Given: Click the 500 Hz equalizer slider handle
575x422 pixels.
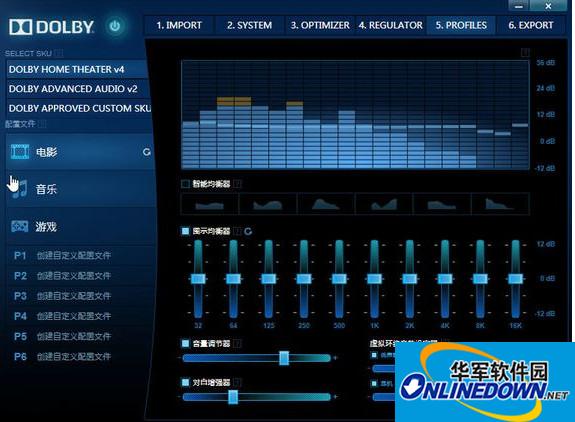Looking at the screenshot, I should pyautogui.click(x=339, y=279).
